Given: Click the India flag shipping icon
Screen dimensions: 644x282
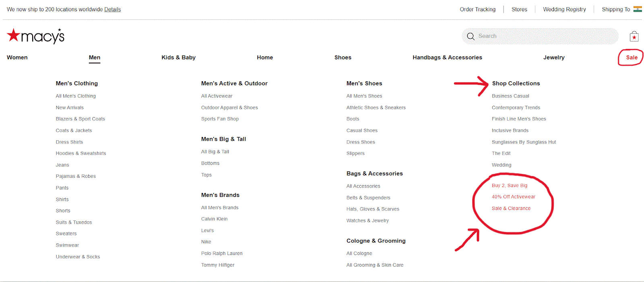Looking at the screenshot, I should 638,9.
